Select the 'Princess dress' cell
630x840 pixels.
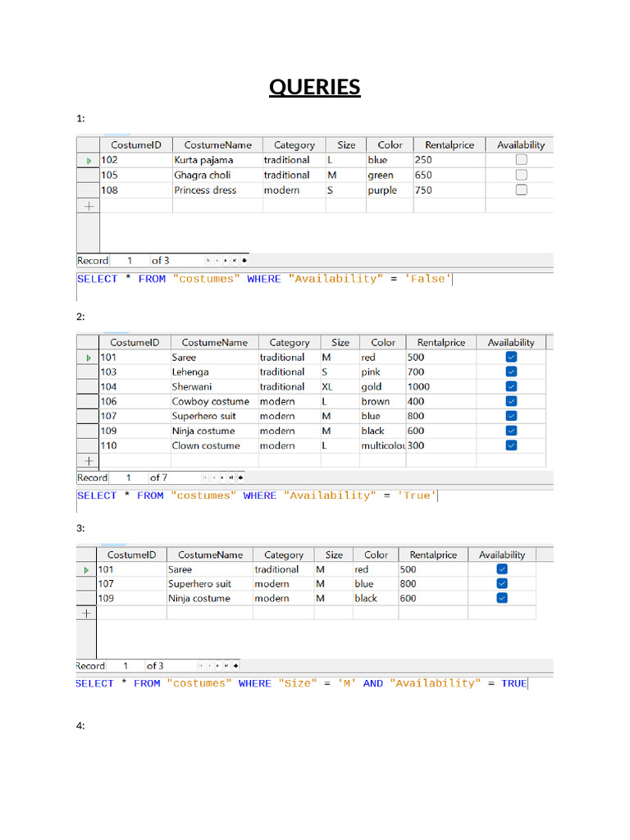217,189
